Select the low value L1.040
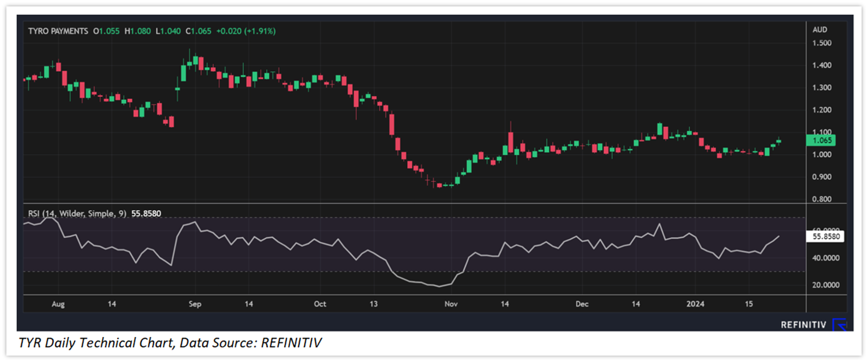This screenshot has width=868, height=362. [x=168, y=30]
